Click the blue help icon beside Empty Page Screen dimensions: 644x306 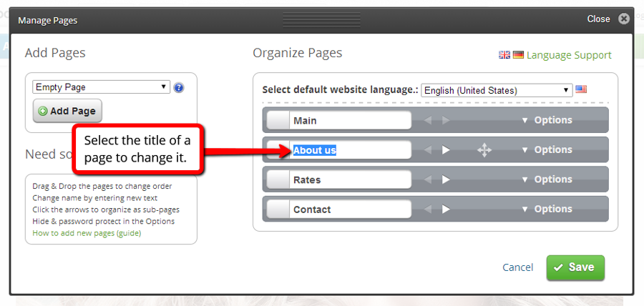point(179,88)
